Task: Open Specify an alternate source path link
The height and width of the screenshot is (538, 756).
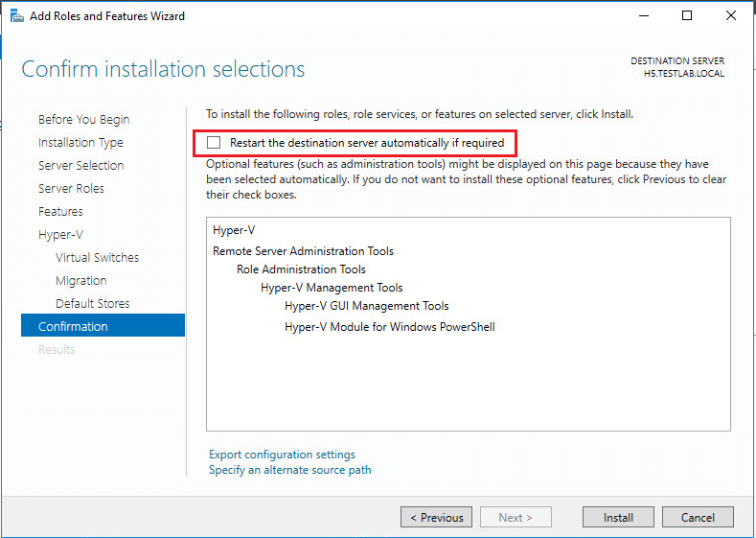Action: [289, 470]
